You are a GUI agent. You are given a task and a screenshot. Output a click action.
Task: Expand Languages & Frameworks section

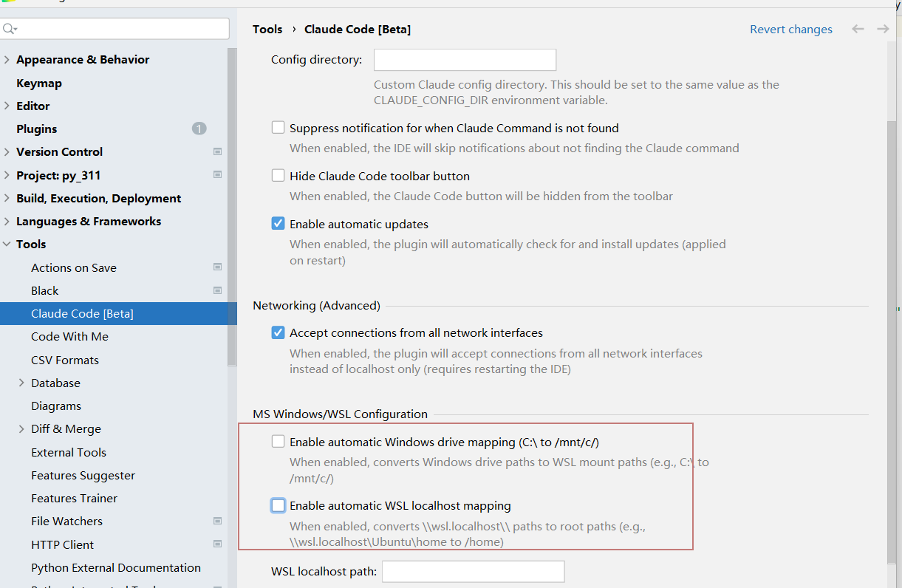7,221
